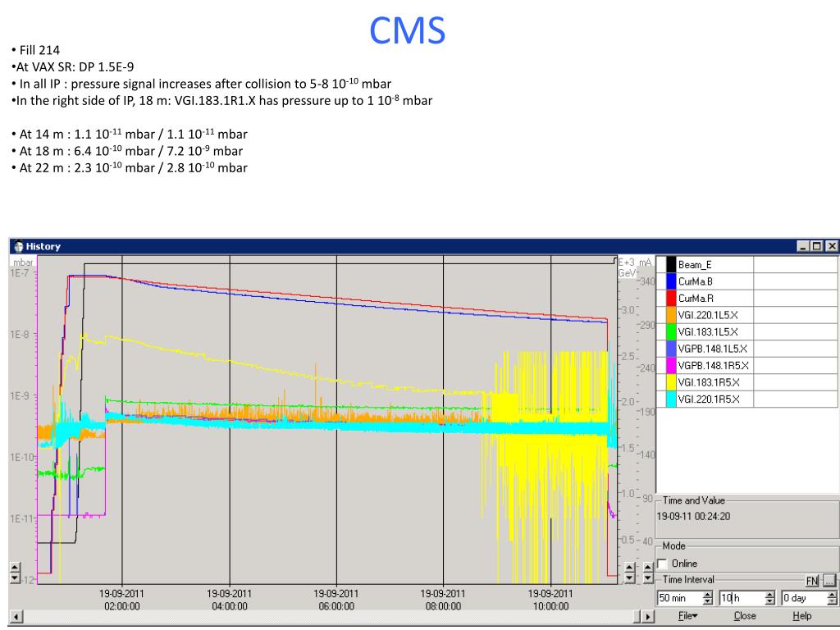Click the FN button
The height and width of the screenshot is (630, 840).
tap(812, 581)
